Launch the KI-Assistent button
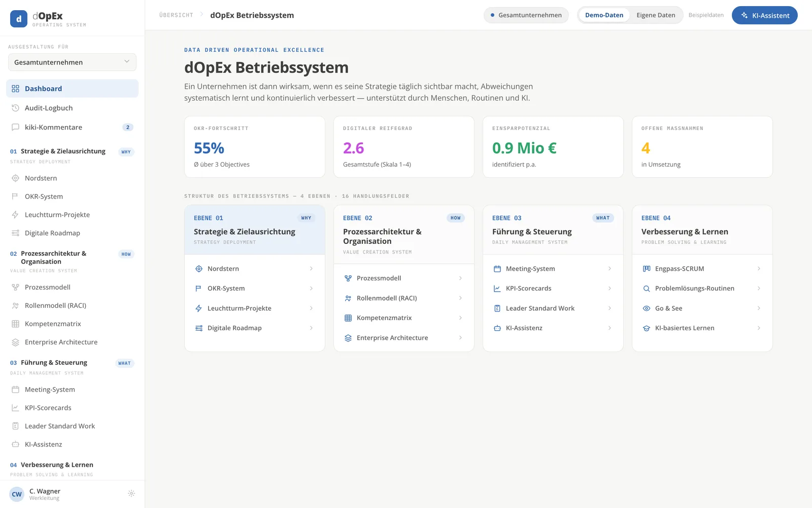Screen dimensions: 812x508 point(764,15)
